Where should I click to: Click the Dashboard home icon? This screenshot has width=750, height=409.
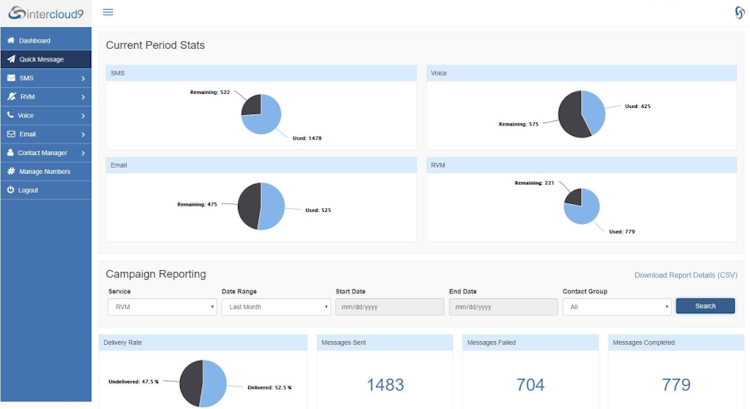pos(11,40)
